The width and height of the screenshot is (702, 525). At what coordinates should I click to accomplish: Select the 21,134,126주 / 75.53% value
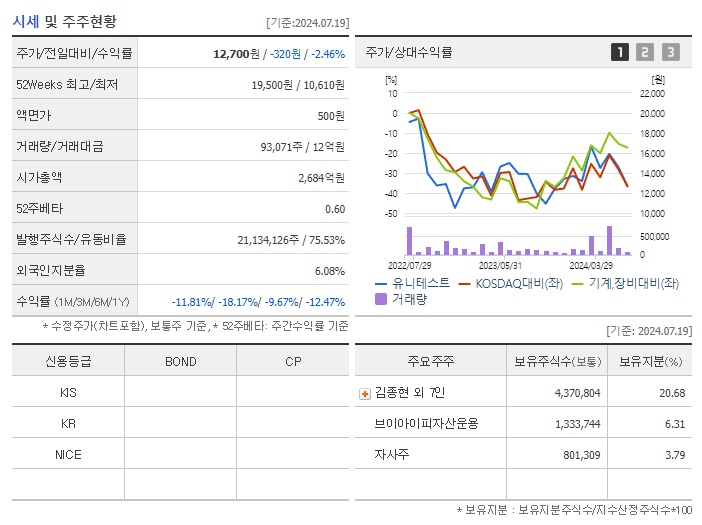pyautogui.click(x=291, y=240)
